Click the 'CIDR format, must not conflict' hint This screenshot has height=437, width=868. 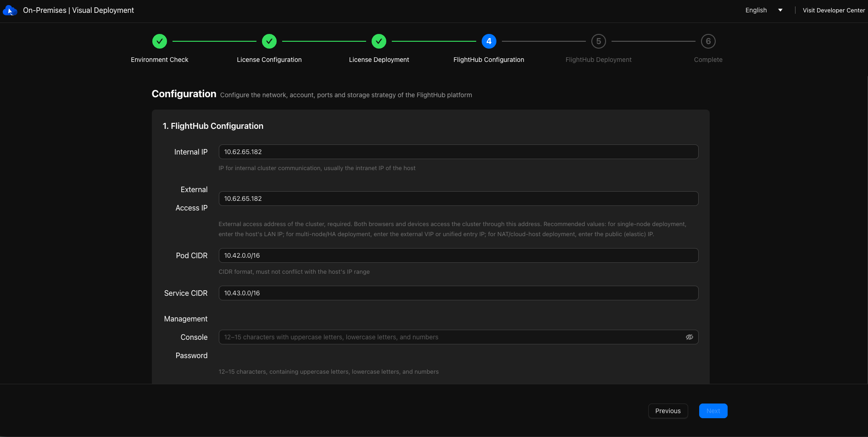point(294,272)
